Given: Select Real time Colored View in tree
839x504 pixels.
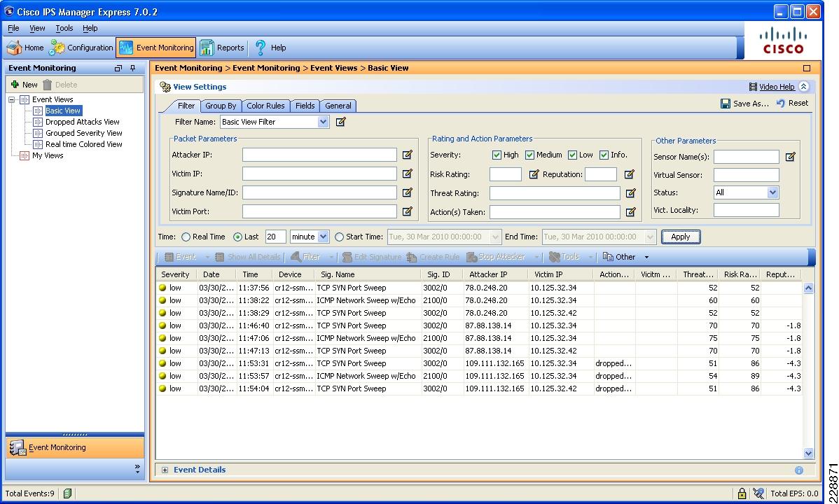Looking at the screenshot, I should 83,144.
